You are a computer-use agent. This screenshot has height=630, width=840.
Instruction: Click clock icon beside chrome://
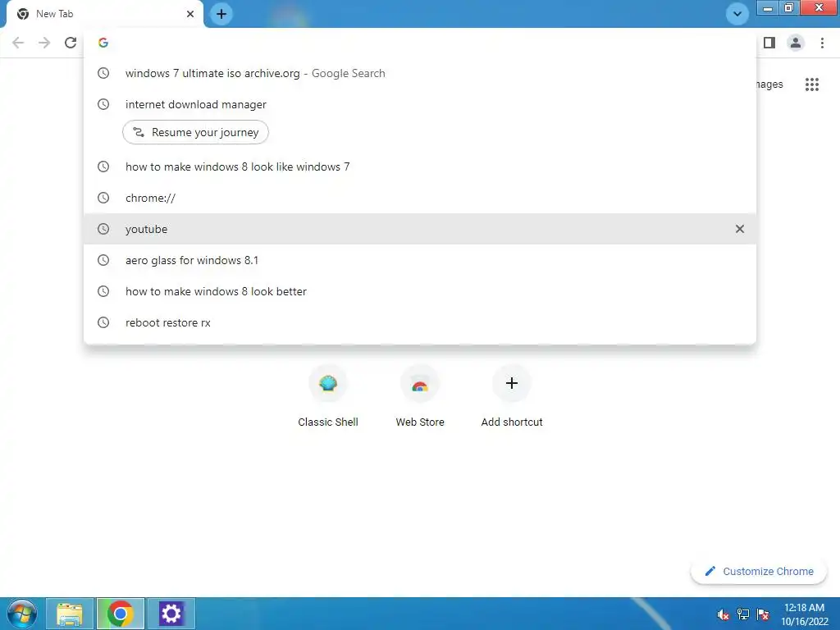pos(103,198)
